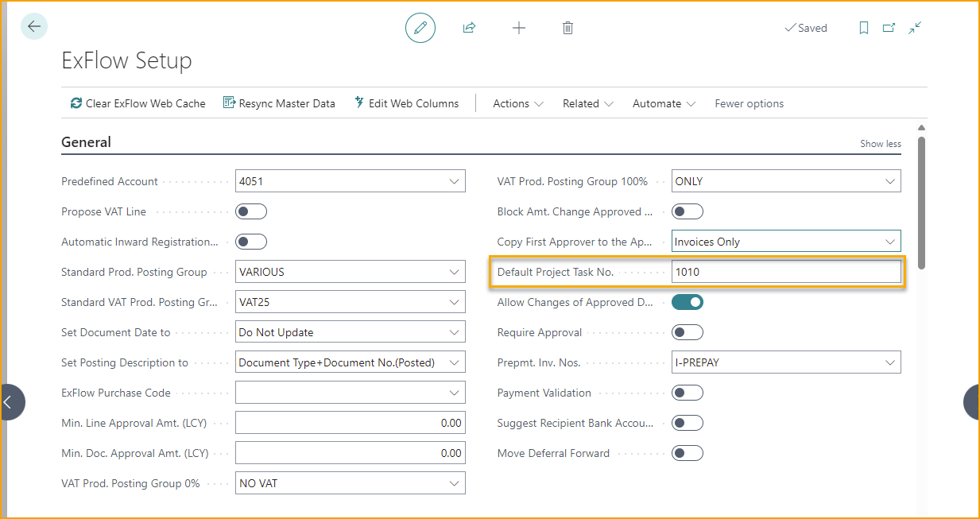Expand the Set Document Date to dropdown
The height and width of the screenshot is (519, 980).
(x=454, y=332)
